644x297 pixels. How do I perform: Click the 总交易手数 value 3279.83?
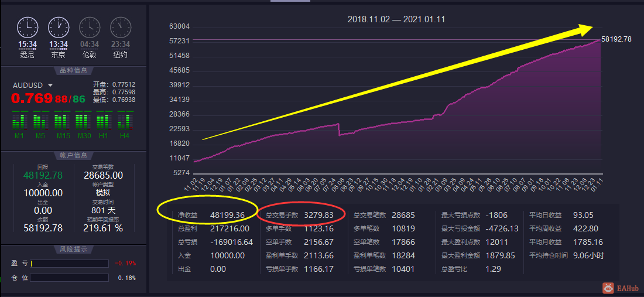point(318,215)
